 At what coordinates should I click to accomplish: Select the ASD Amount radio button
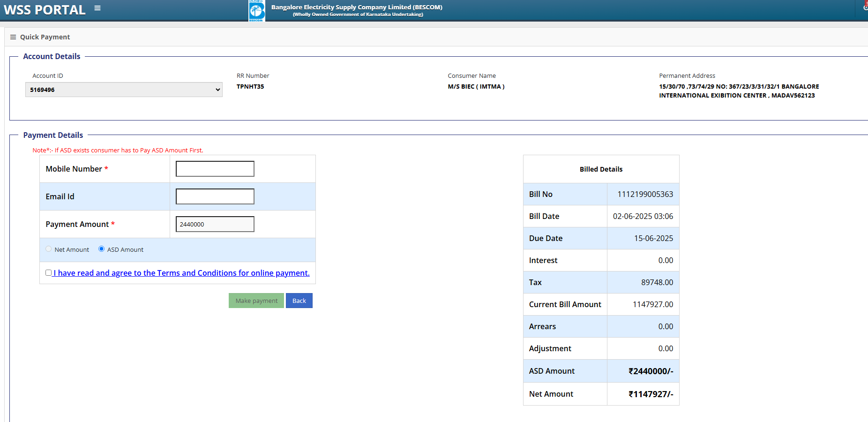tap(101, 249)
